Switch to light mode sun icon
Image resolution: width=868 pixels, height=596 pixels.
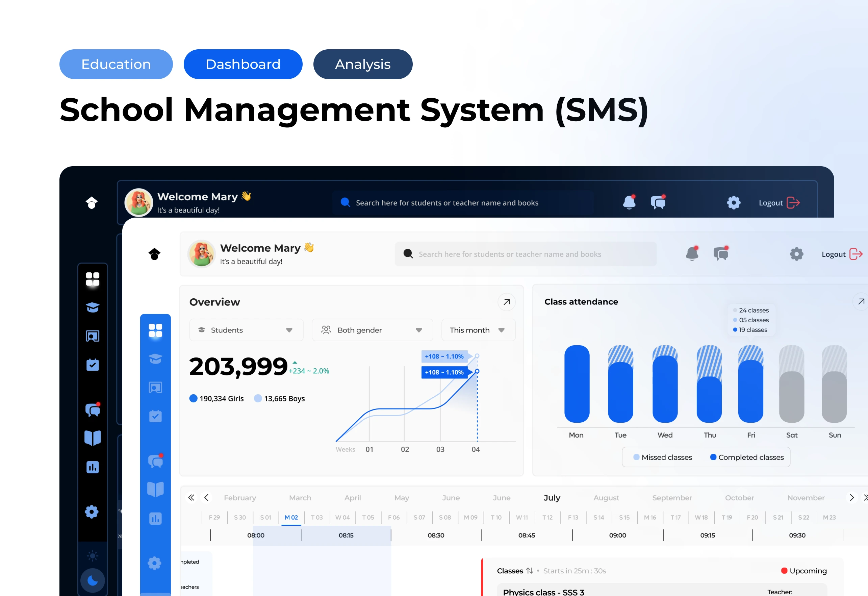[x=93, y=556]
